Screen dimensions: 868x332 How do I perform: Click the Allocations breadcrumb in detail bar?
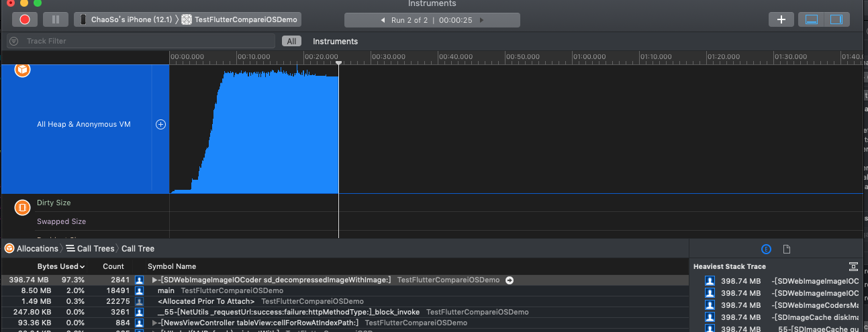32,248
